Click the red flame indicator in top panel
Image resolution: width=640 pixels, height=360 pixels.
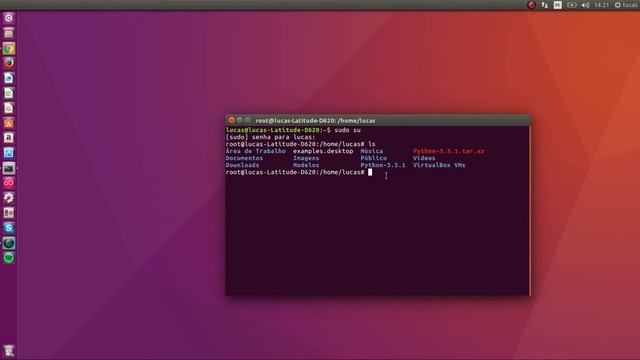pos(531,5)
